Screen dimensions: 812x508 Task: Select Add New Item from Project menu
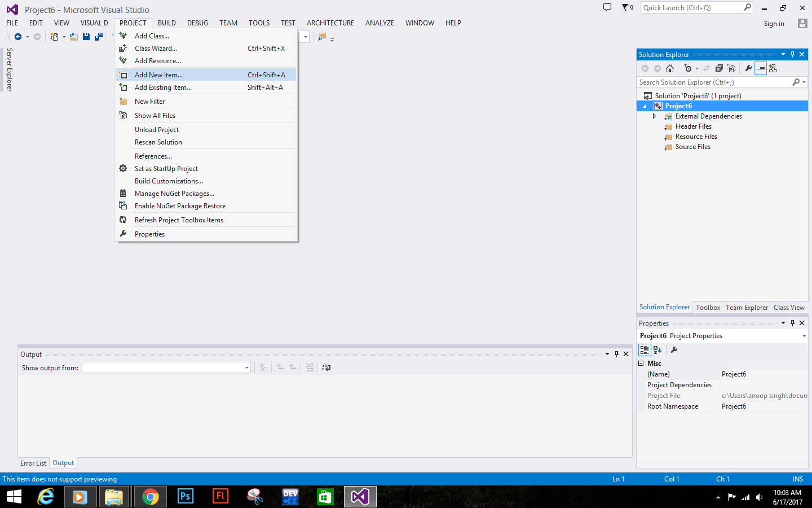pyautogui.click(x=158, y=75)
